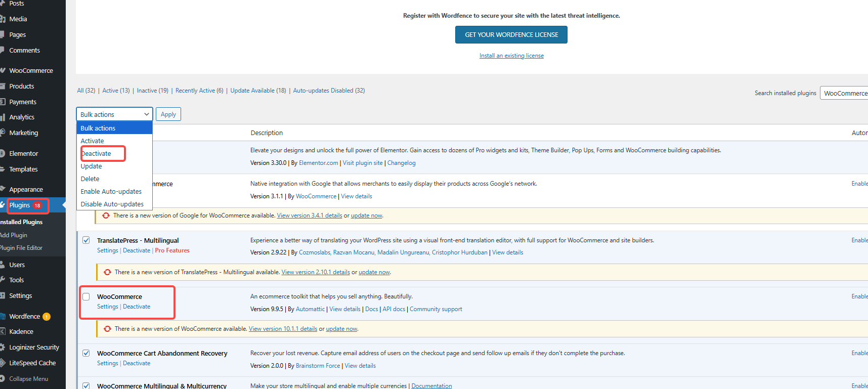The height and width of the screenshot is (389, 868).
Task: Choose Deactivate from the bulk actions list
Action: [96, 154]
